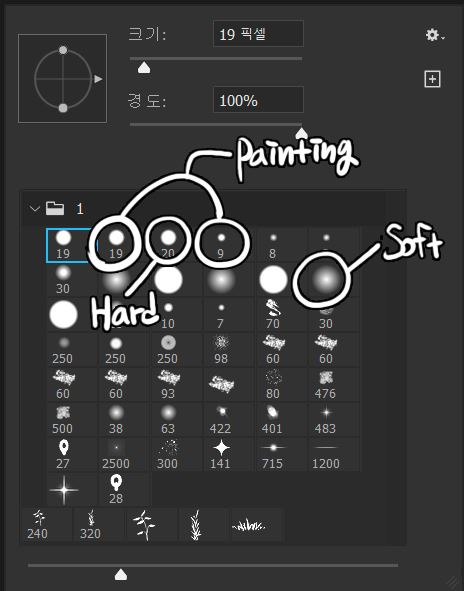Screen dimensions: 464x591
Task: Click the hardness slider handle
Action: pos(301,133)
